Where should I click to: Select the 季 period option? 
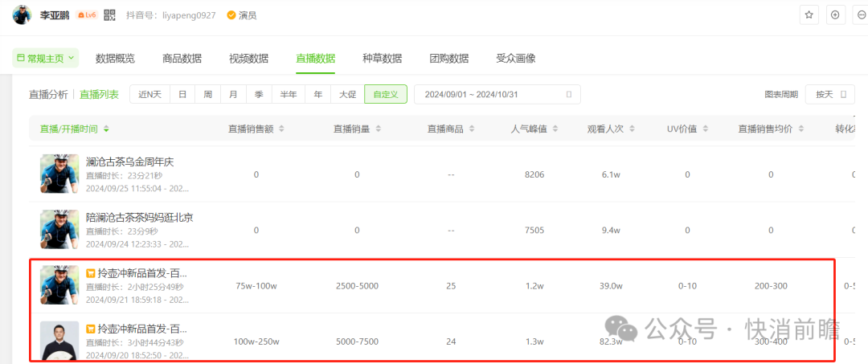click(259, 95)
